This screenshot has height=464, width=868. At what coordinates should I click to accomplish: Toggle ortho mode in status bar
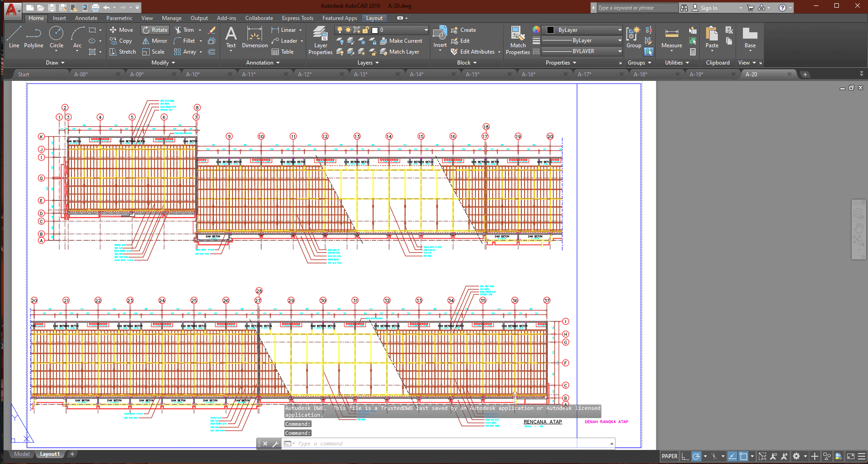[x=685, y=456]
